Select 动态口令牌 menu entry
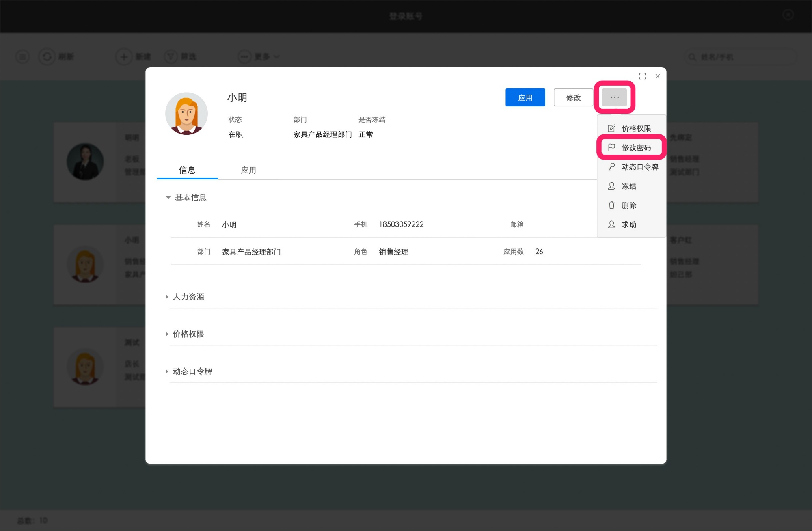Viewport: 812px width, 531px height. pos(631,167)
